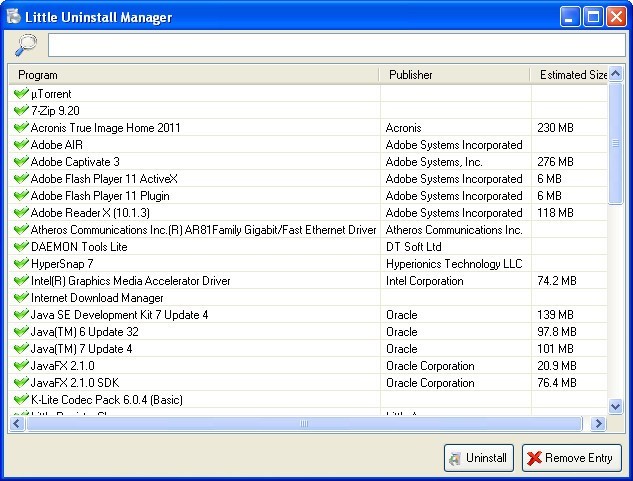Click the check icon for Acronis True Image

point(21,128)
